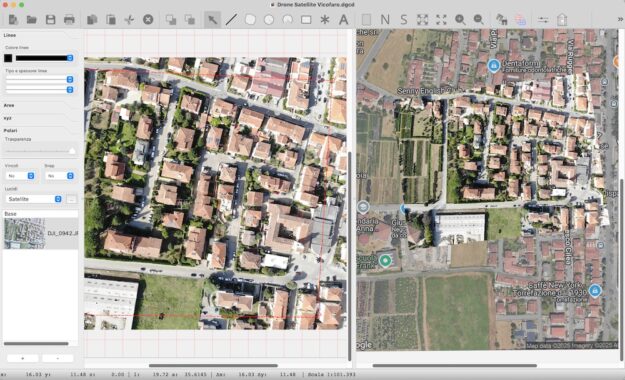The image size is (625, 380).
Task: Copy the selection with the copy icon
Action: [x=92, y=20]
